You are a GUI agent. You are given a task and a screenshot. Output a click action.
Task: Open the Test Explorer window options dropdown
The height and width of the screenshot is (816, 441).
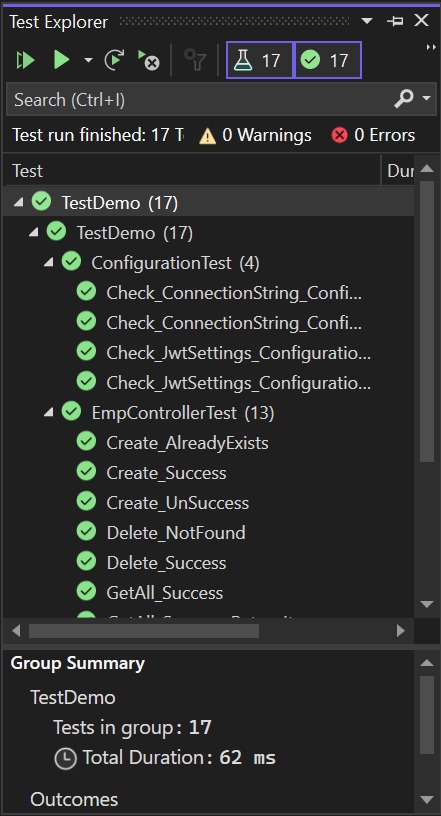(x=367, y=21)
